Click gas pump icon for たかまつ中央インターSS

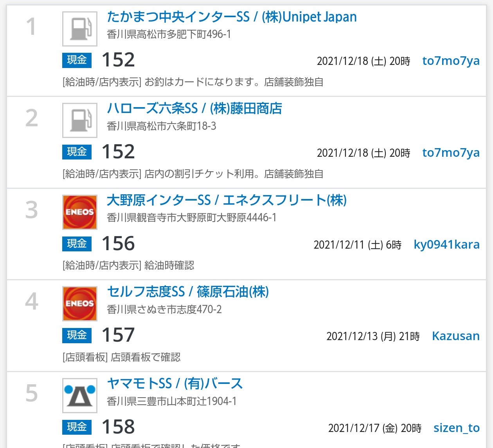tap(80, 29)
